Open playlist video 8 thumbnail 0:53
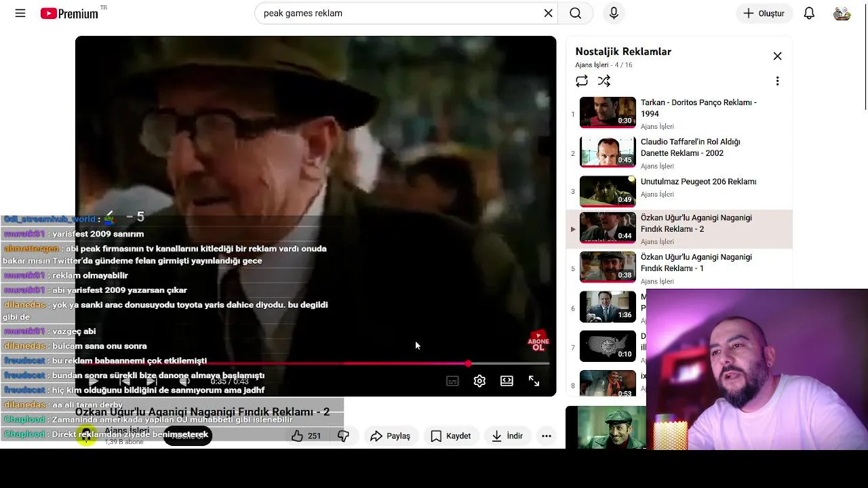The image size is (868, 488). (608, 383)
